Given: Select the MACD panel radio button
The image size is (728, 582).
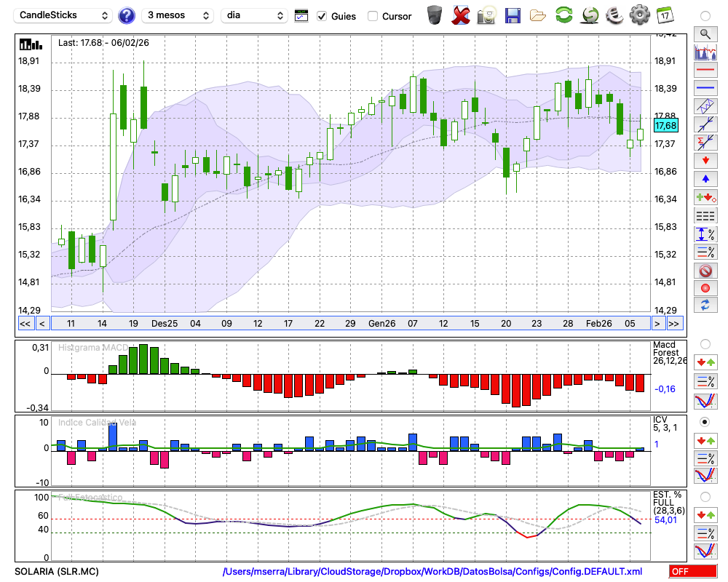Looking at the screenshot, I should click(705, 344).
